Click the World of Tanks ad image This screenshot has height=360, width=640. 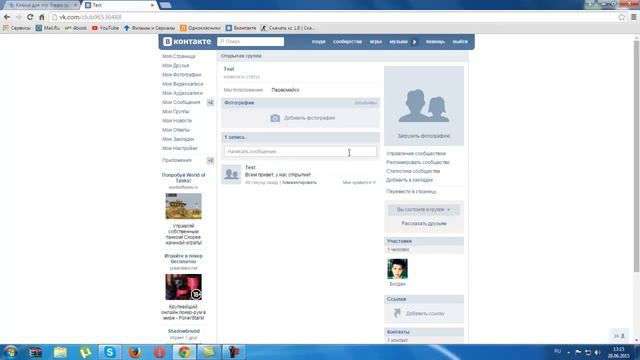(183, 206)
